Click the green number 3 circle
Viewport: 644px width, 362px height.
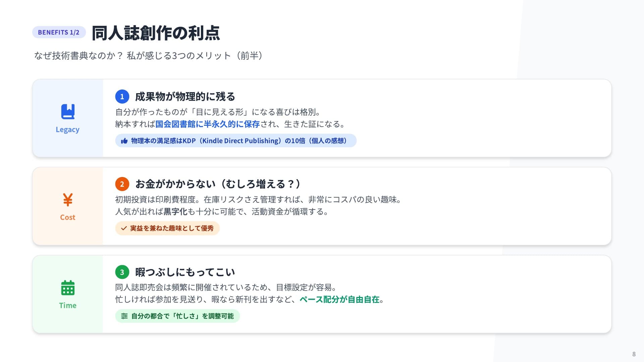coord(122,272)
